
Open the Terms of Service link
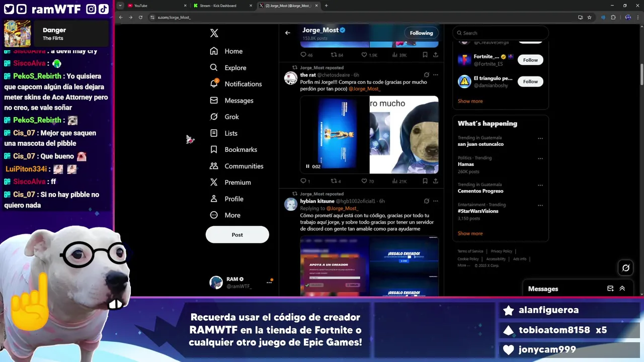pyautogui.click(x=470, y=251)
